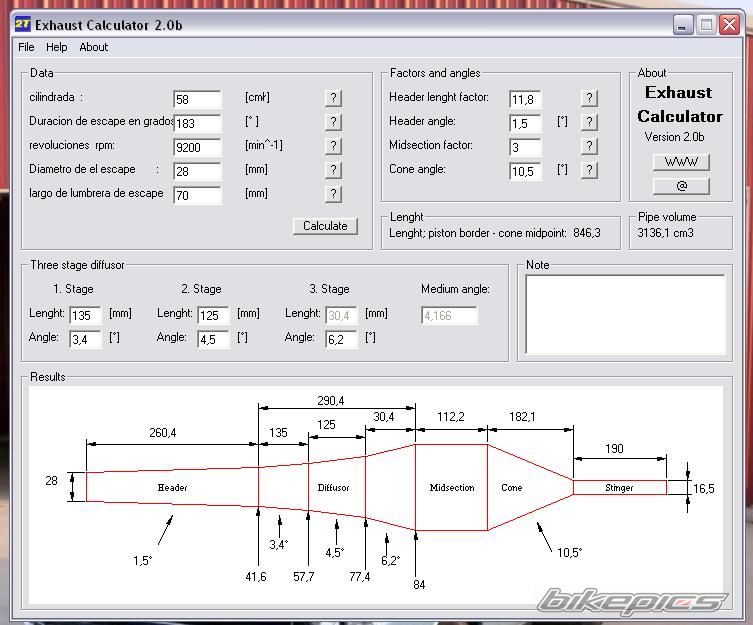Viewport: 753px width, 625px height.
Task: Open the About menu
Action: pos(94,47)
